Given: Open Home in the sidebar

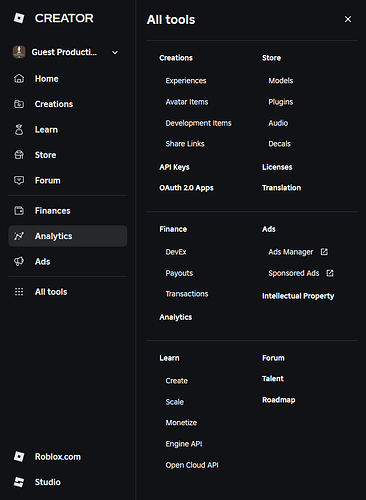Looking at the screenshot, I should (x=47, y=79).
